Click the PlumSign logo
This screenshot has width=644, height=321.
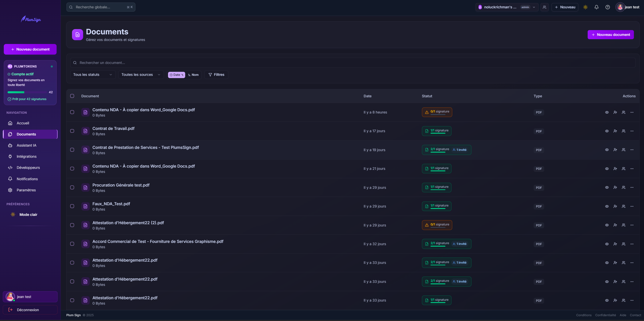(x=31, y=19)
